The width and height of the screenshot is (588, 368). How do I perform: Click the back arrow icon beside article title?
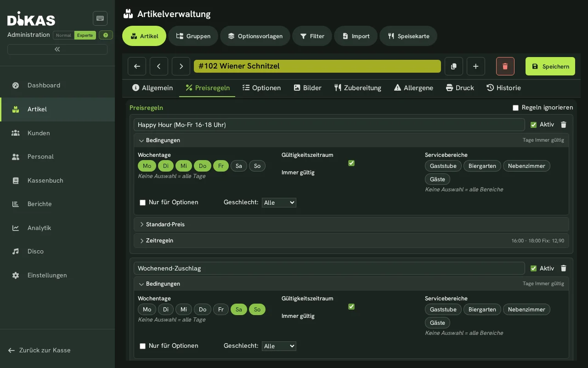point(137,66)
